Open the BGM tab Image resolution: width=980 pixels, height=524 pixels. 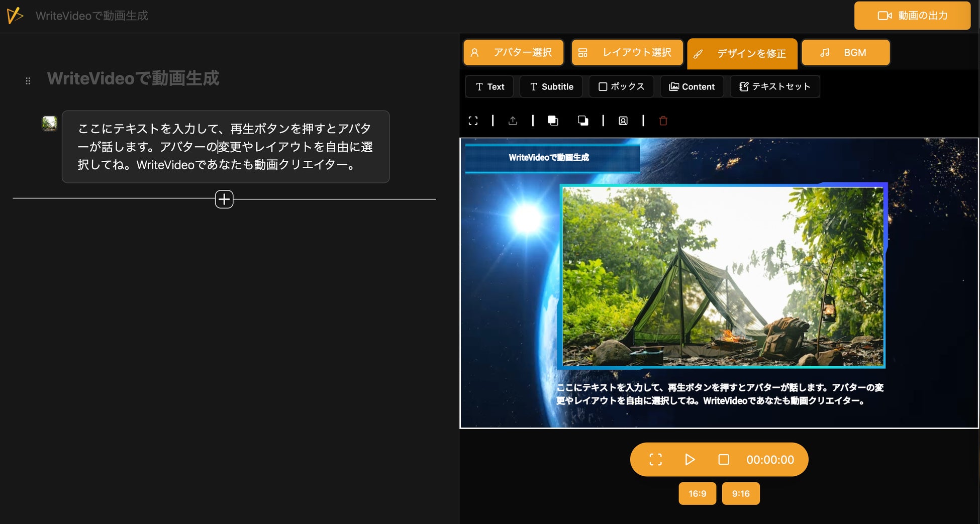(846, 53)
